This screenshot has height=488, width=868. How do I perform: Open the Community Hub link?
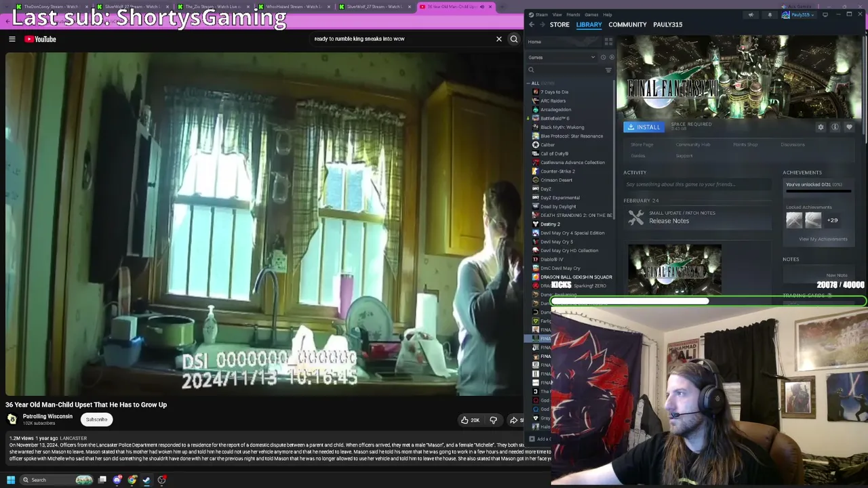692,144
